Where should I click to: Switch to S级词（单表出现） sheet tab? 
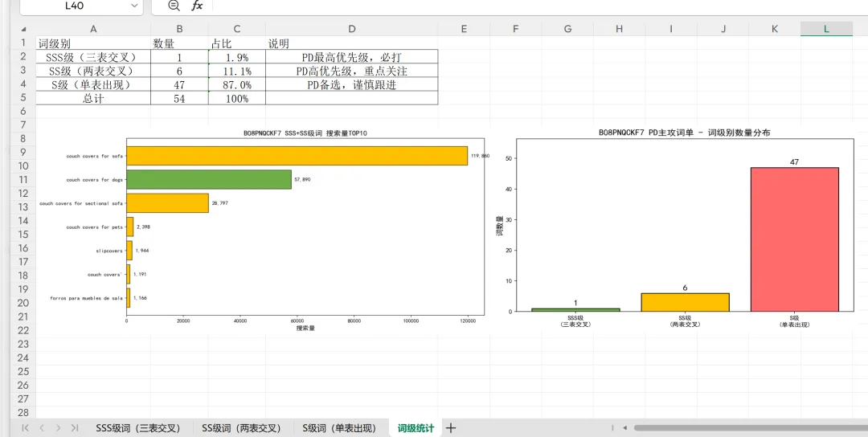(x=339, y=427)
